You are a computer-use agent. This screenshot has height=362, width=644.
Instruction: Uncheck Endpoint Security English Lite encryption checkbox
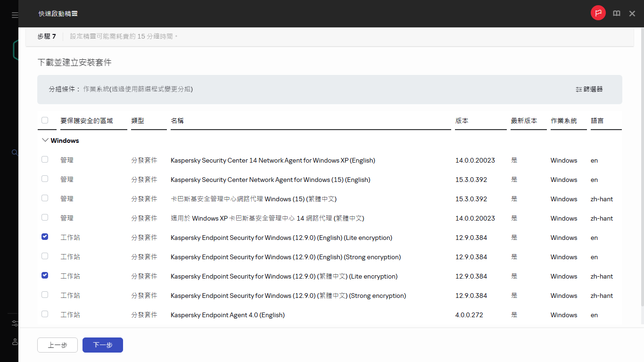click(x=45, y=237)
